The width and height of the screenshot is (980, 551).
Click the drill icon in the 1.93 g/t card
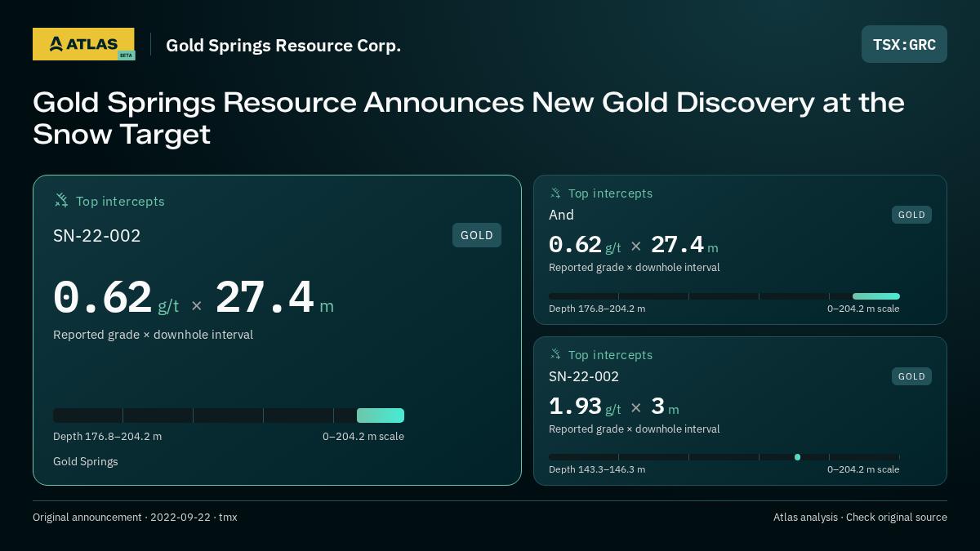pos(555,354)
